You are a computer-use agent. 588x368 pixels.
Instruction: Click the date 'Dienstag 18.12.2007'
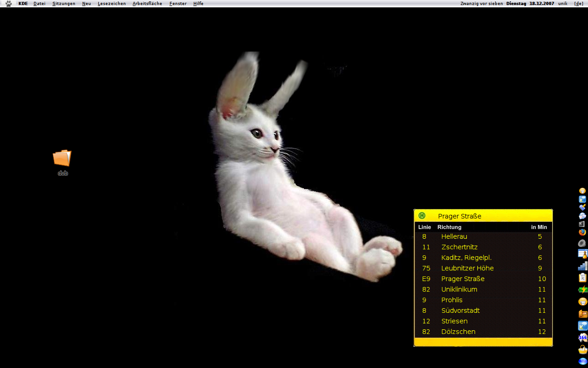[x=530, y=3]
